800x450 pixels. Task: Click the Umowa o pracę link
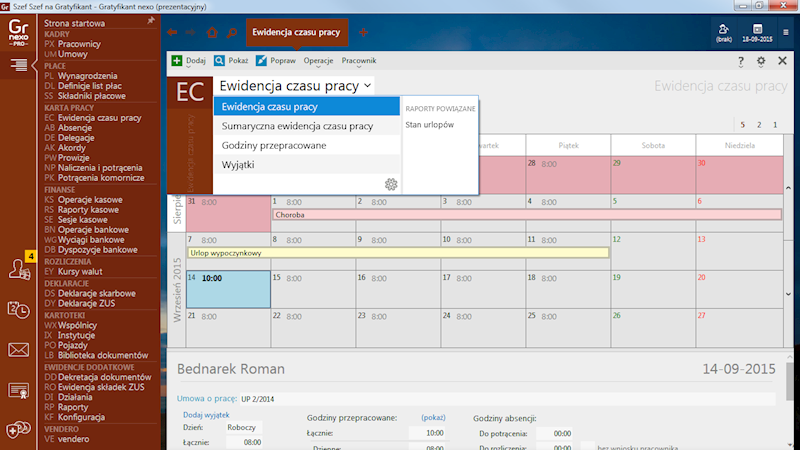click(207, 398)
